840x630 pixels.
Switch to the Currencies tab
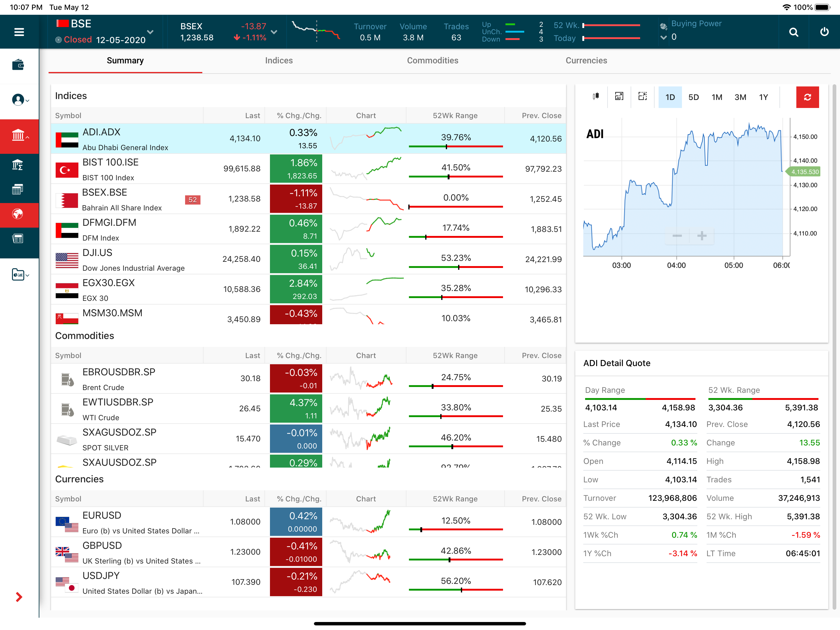pyautogui.click(x=586, y=60)
